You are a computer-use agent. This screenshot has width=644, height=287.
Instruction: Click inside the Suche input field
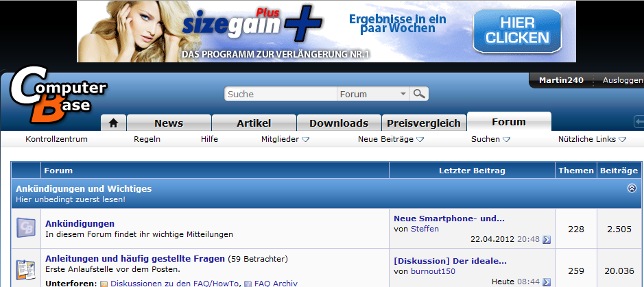(x=281, y=94)
